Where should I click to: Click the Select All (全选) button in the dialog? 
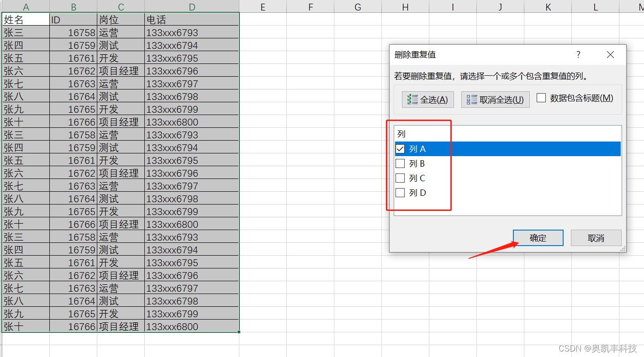(428, 99)
